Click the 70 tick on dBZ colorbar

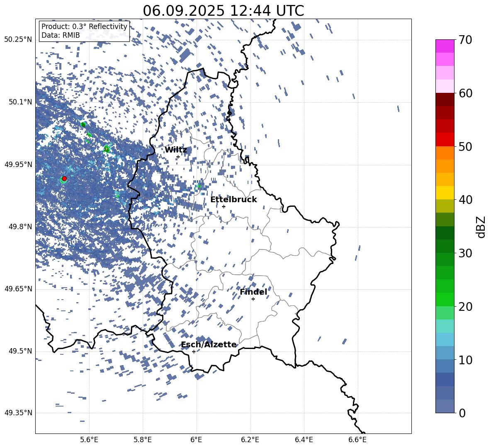pos(465,40)
